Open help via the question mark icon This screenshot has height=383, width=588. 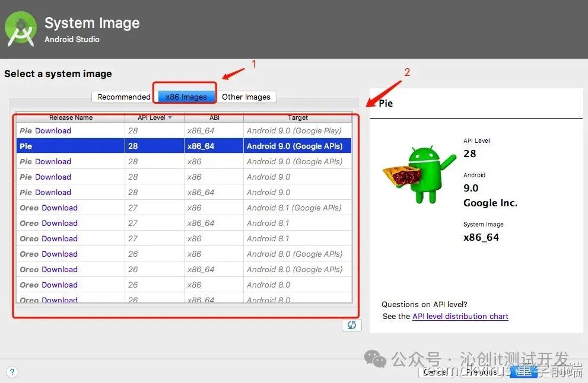click(x=12, y=372)
